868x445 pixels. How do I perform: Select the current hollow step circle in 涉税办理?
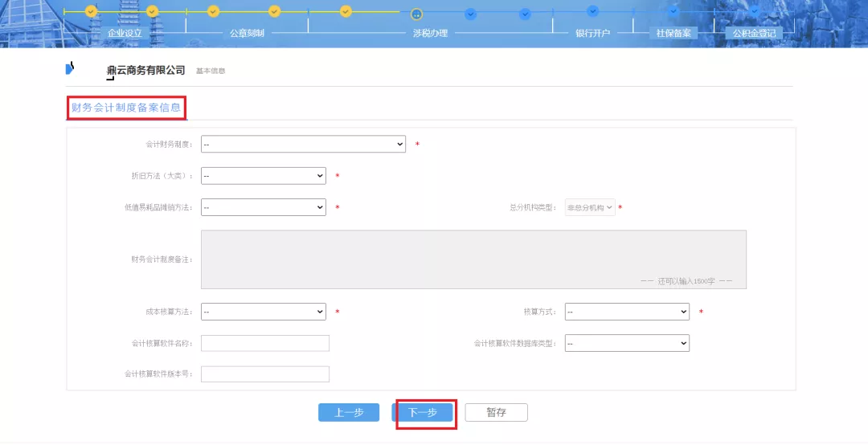pyautogui.click(x=416, y=14)
